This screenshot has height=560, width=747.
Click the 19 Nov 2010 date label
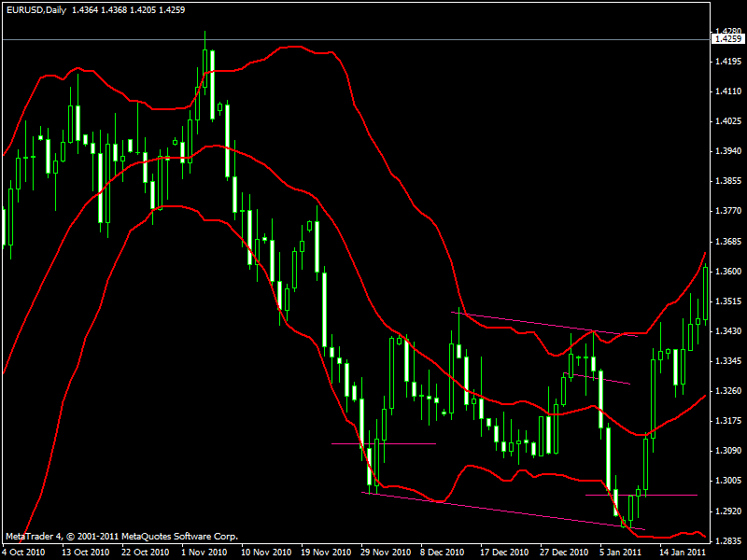325,552
